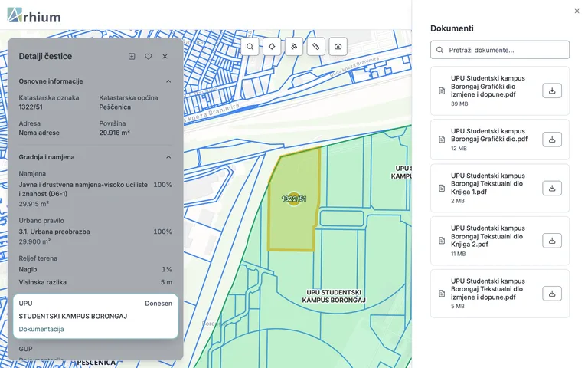Focus the Pretraži dokumente search field
Image resolution: width=588 pixels, height=368 pixels.
500,50
